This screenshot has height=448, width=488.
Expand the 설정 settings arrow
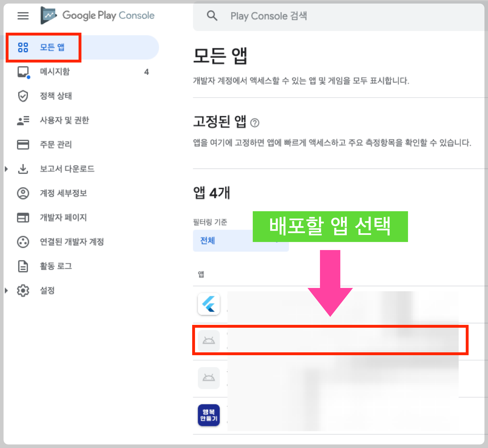(x=7, y=290)
